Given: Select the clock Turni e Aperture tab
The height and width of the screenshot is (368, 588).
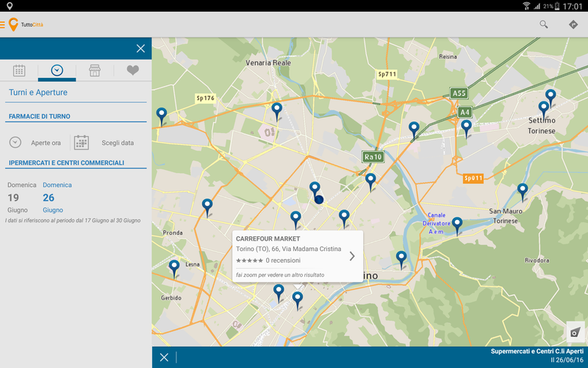Looking at the screenshot, I should click(57, 70).
